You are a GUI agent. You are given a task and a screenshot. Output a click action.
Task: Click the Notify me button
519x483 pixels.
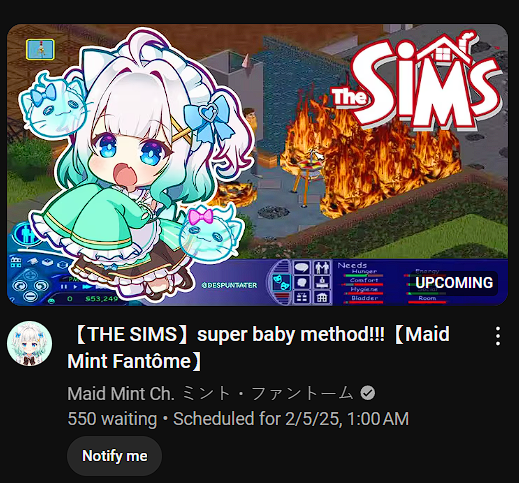[114, 456]
